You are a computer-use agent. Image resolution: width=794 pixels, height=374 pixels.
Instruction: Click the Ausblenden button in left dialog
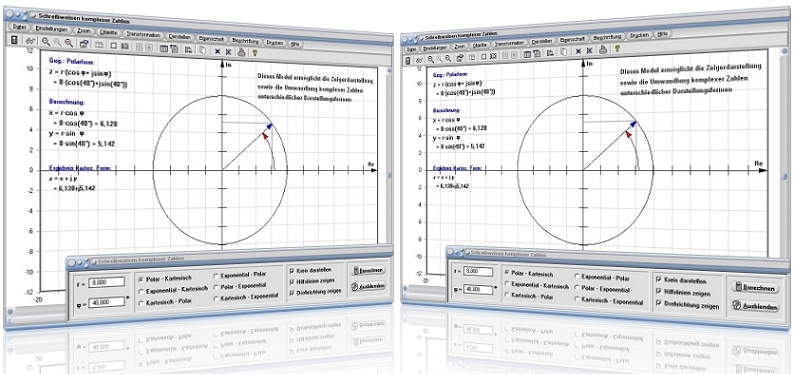(368, 286)
